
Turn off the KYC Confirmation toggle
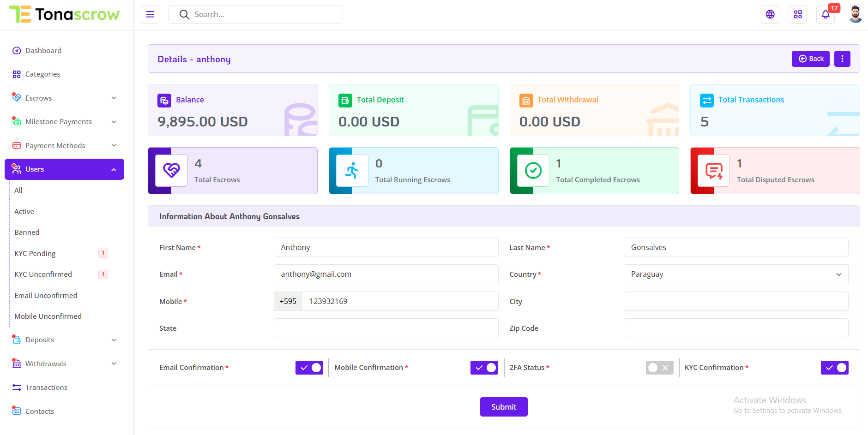coord(834,368)
